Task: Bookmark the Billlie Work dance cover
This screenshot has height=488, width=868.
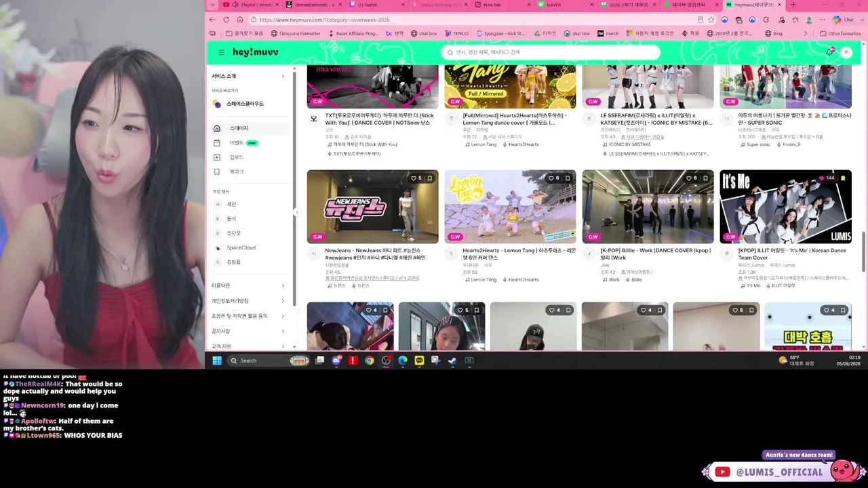Action: point(705,178)
